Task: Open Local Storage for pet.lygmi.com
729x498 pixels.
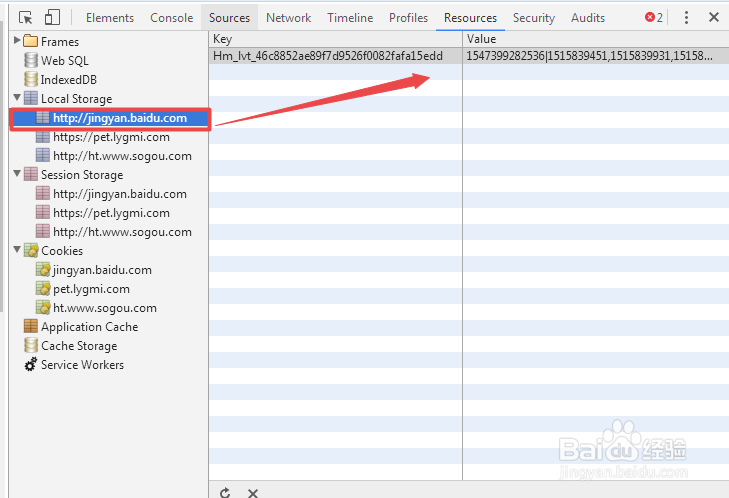Action: 111,137
